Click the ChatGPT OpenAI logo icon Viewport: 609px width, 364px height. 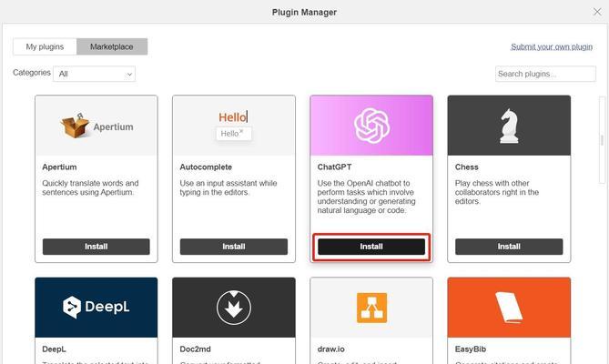click(371, 126)
